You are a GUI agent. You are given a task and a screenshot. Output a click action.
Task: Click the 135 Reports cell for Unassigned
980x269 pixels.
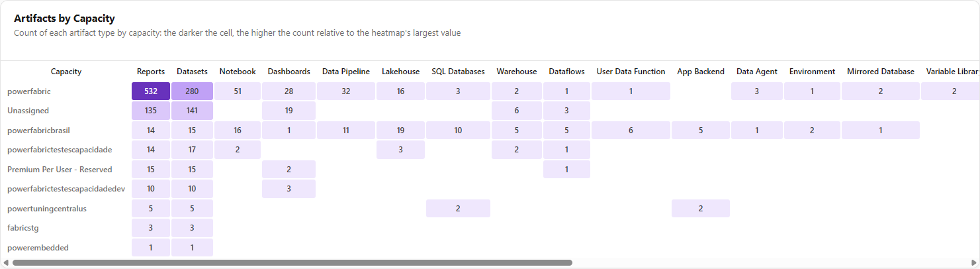point(151,111)
